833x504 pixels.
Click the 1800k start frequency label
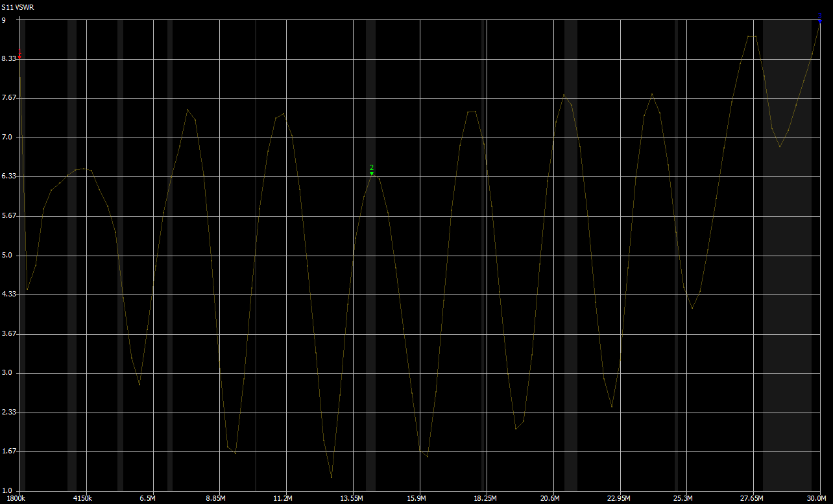[x=12, y=498]
